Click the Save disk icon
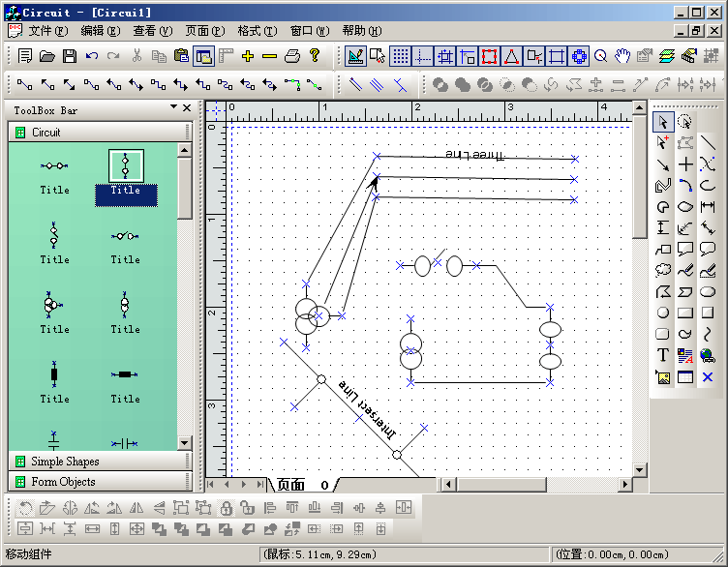Screen dimensions: 728x567 pyautogui.click(x=70, y=56)
